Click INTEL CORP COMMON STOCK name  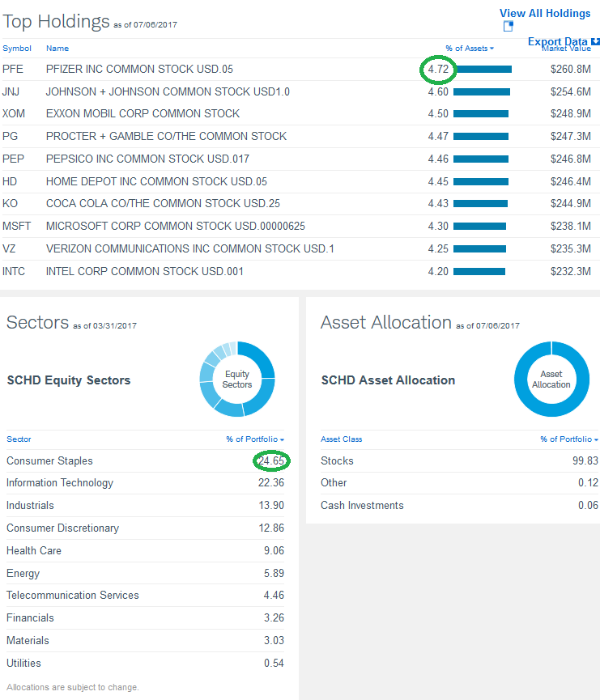coord(145,271)
